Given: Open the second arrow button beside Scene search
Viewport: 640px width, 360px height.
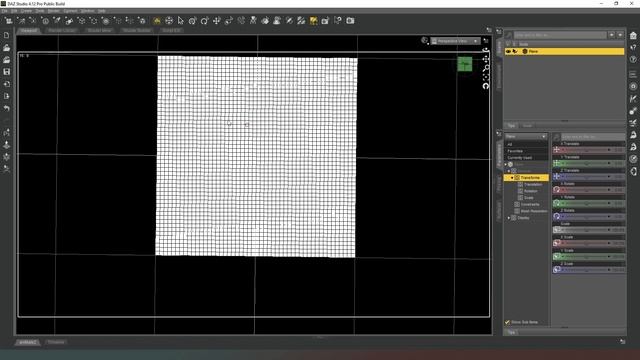Looking at the screenshot, I should tap(620, 35).
